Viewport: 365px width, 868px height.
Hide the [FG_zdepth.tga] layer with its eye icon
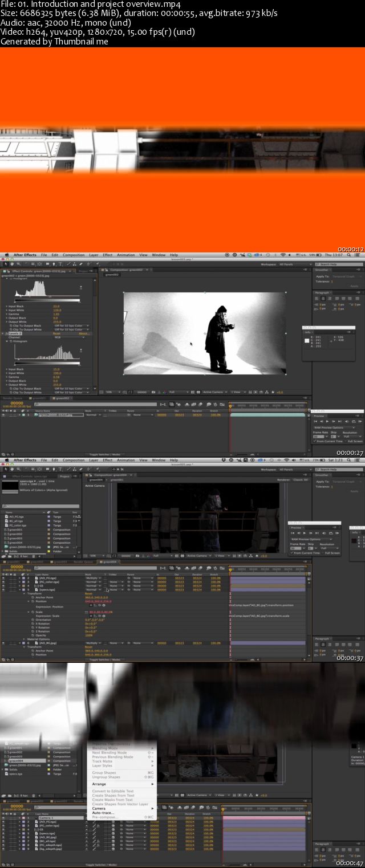coord(3,845)
